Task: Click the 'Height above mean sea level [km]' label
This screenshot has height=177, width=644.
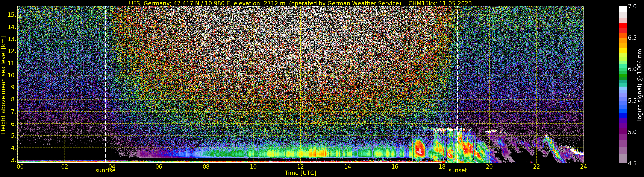Action: pyautogui.click(x=3, y=84)
